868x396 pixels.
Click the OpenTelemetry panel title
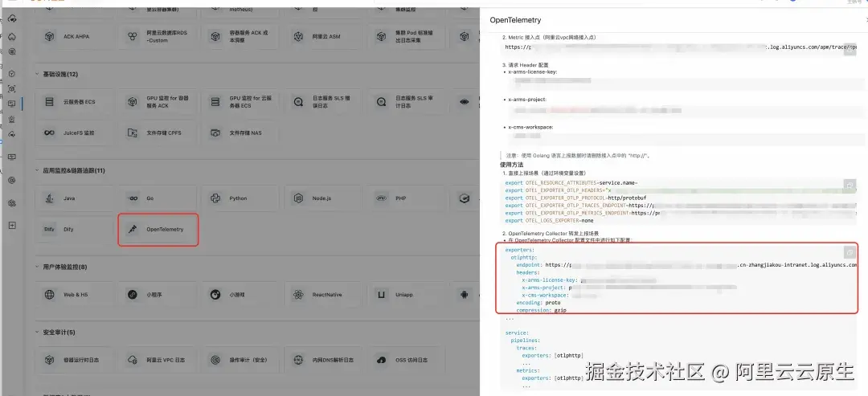(515, 20)
